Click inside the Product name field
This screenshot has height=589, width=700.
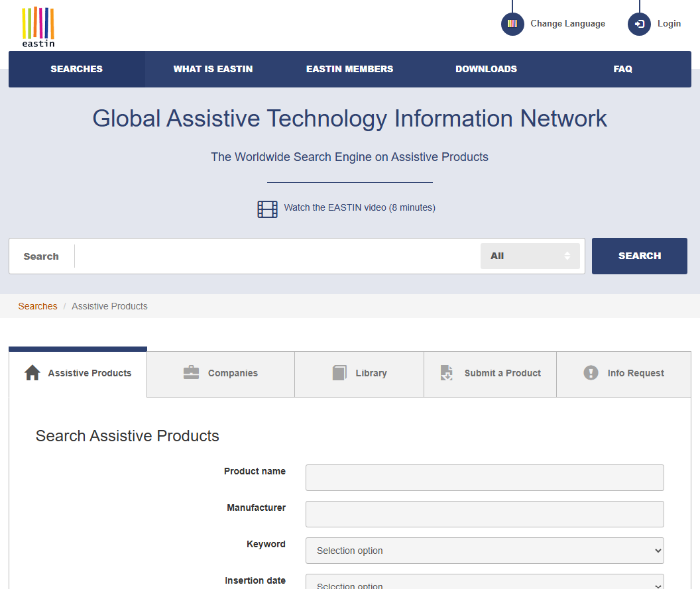coord(485,477)
